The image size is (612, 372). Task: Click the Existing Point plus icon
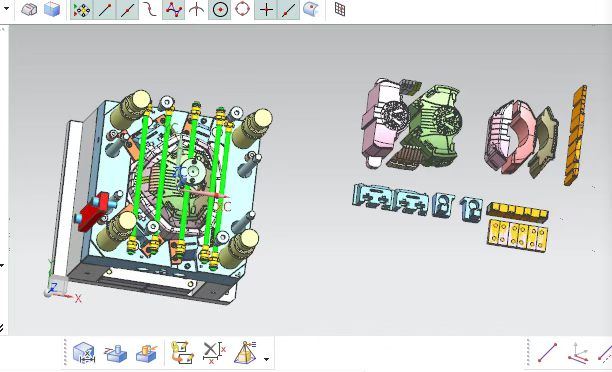tap(265, 10)
